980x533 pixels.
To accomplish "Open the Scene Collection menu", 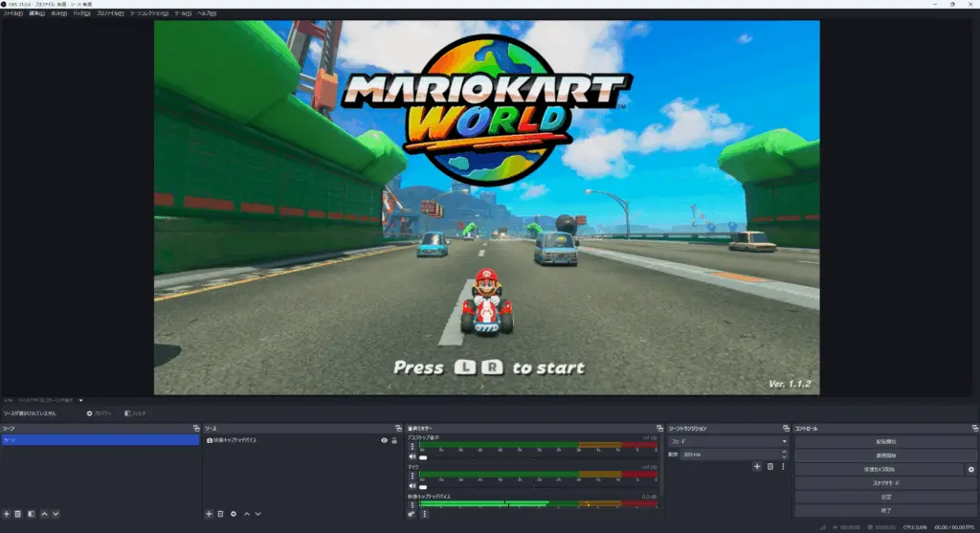I will point(148,13).
